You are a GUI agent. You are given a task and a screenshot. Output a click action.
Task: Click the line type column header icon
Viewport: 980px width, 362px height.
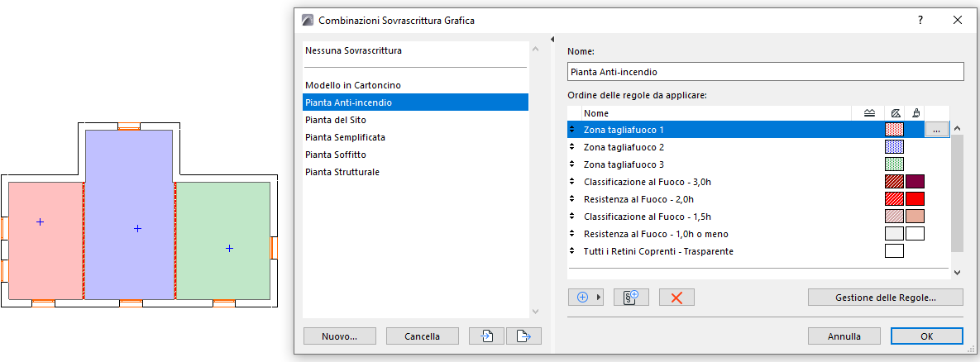point(869,113)
